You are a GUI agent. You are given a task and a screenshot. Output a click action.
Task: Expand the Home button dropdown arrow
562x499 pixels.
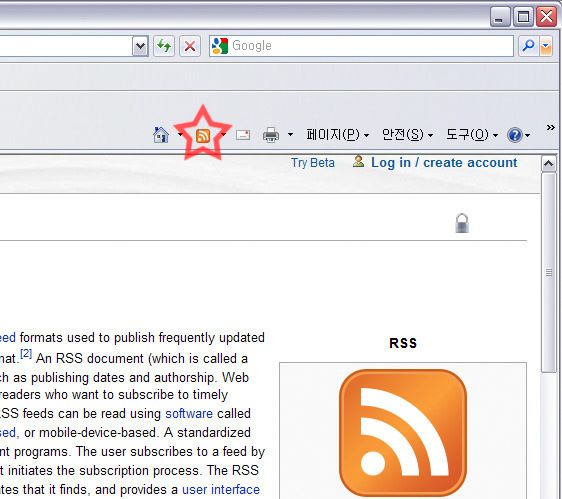[180, 135]
